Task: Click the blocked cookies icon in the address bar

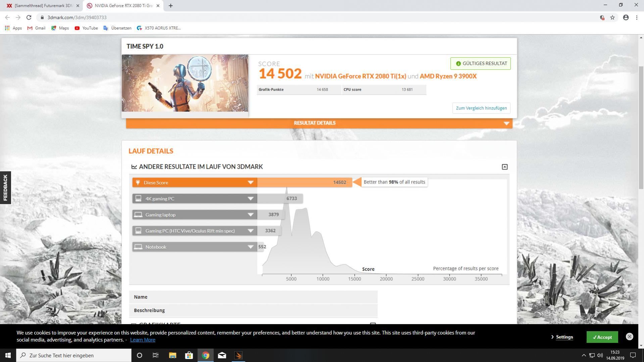Action: coord(602,17)
